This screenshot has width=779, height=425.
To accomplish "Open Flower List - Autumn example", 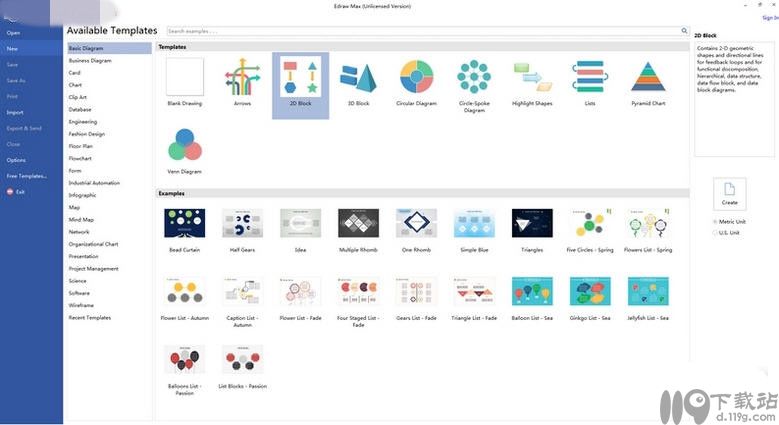I will (185, 291).
